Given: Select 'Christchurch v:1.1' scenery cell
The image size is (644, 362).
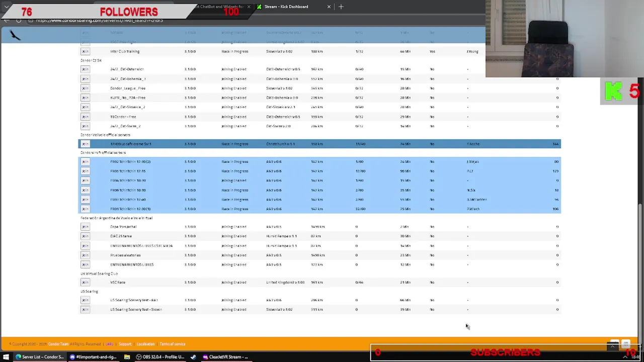Looking at the screenshot, I should click(x=280, y=144).
